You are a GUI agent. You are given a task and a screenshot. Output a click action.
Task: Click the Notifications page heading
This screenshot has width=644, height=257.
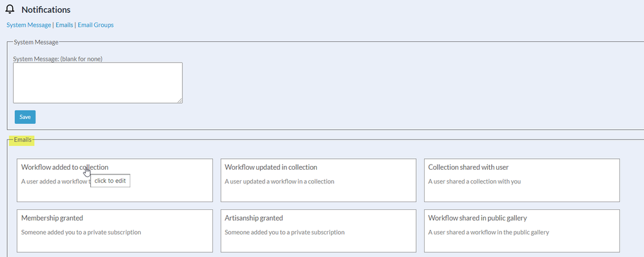(46, 10)
